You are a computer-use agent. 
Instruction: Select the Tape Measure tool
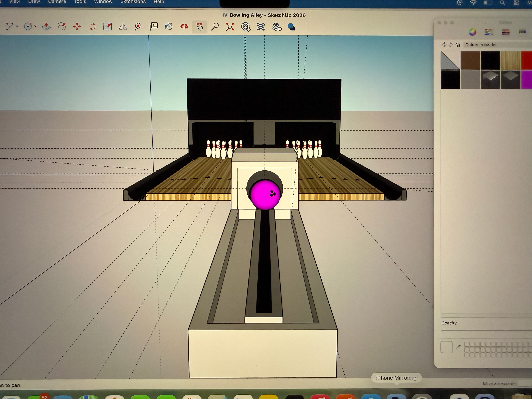pos(138,26)
